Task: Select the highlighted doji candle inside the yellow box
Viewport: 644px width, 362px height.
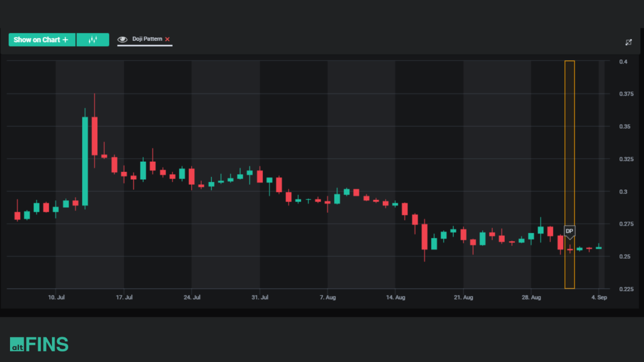Action: click(570, 249)
